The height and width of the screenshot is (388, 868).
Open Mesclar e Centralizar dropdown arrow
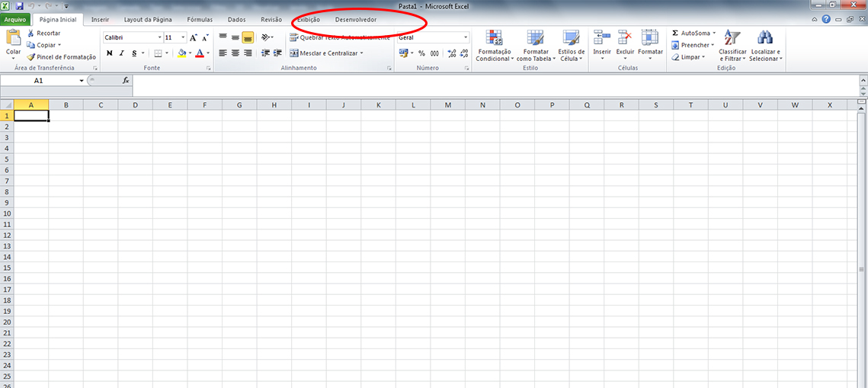(x=361, y=53)
